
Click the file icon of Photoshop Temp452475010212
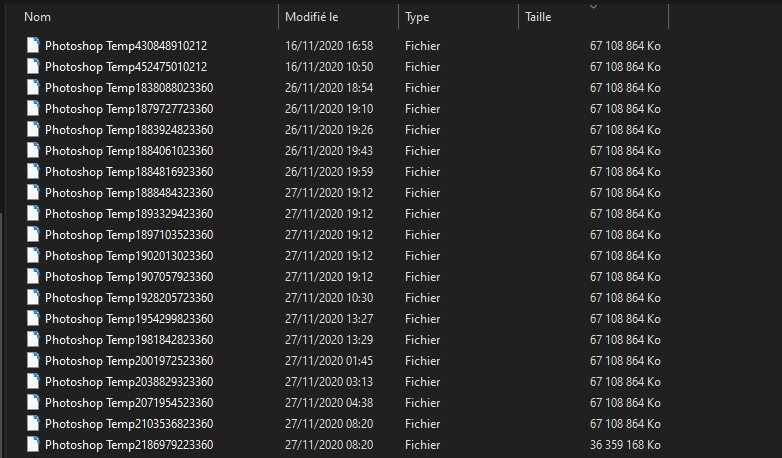pyautogui.click(x=33, y=66)
